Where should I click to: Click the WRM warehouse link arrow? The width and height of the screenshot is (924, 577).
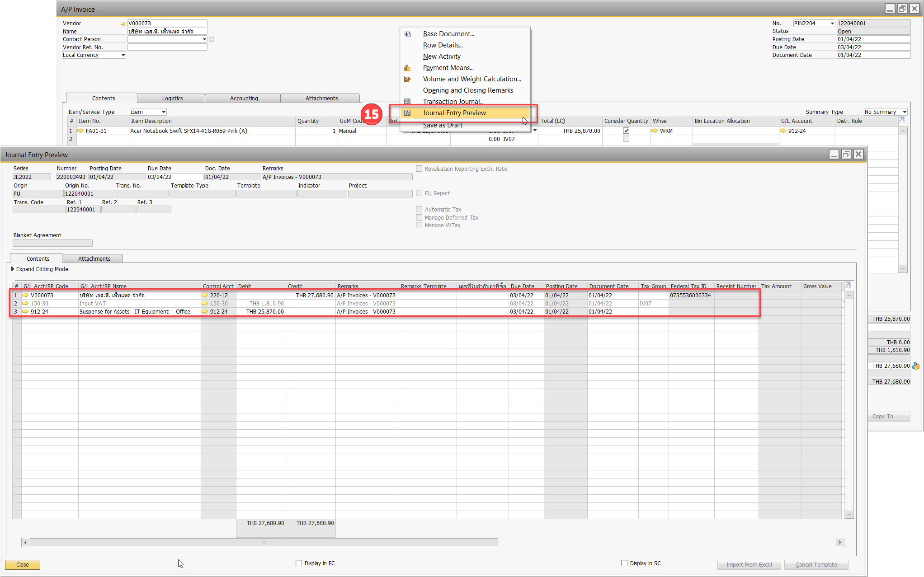coord(655,131)
